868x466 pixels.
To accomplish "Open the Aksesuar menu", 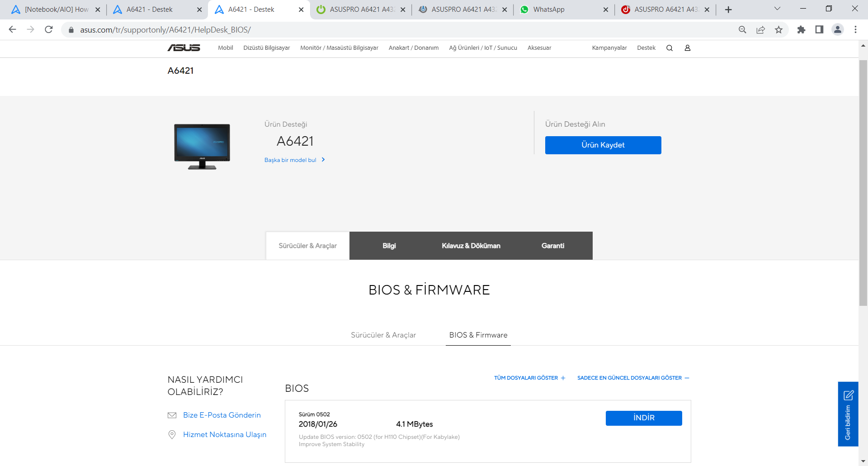I will click(539, 48).
